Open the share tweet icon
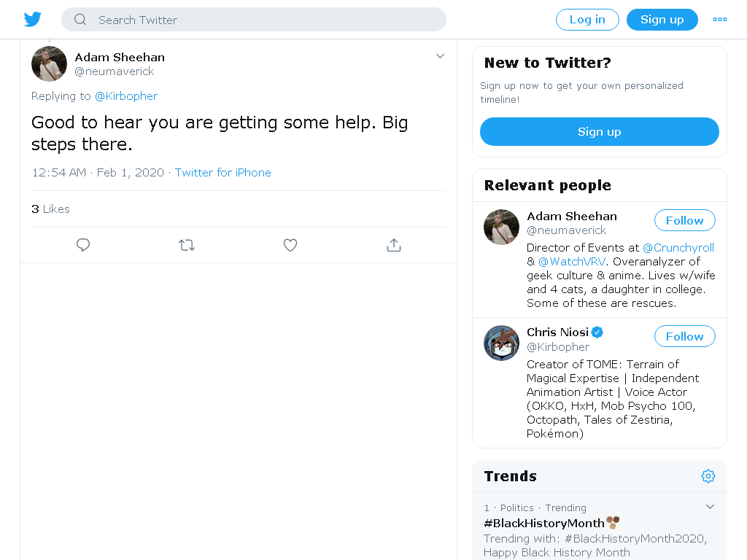 pos(394,245)
